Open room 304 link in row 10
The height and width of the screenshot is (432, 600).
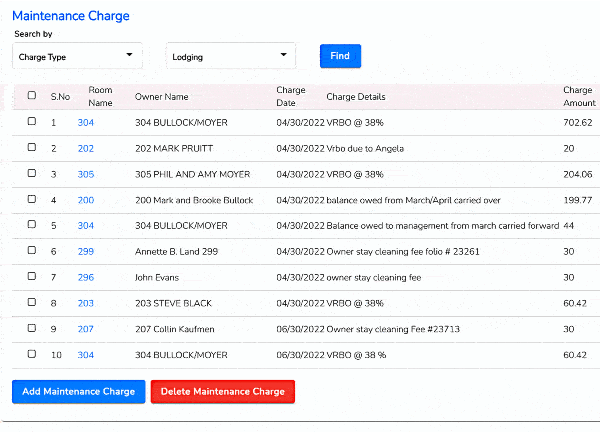click(x=86, y=355)
